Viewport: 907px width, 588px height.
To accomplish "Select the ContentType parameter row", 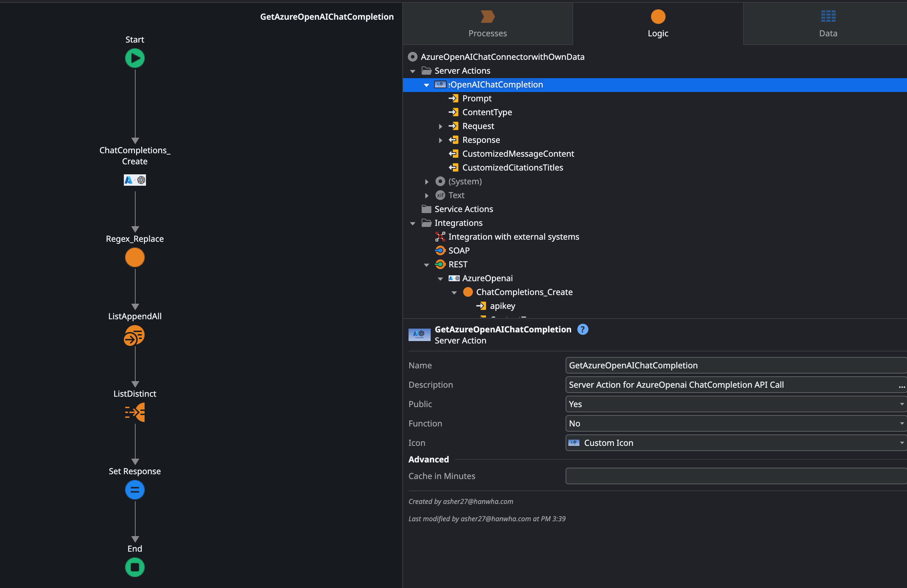I will [x=655, y=112].
